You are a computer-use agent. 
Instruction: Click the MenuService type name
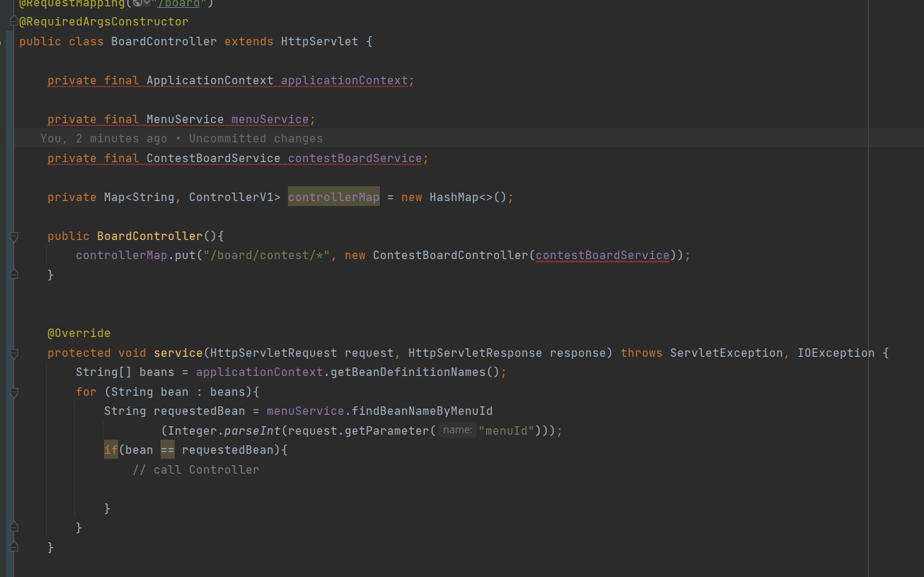(x=185, y=119)
